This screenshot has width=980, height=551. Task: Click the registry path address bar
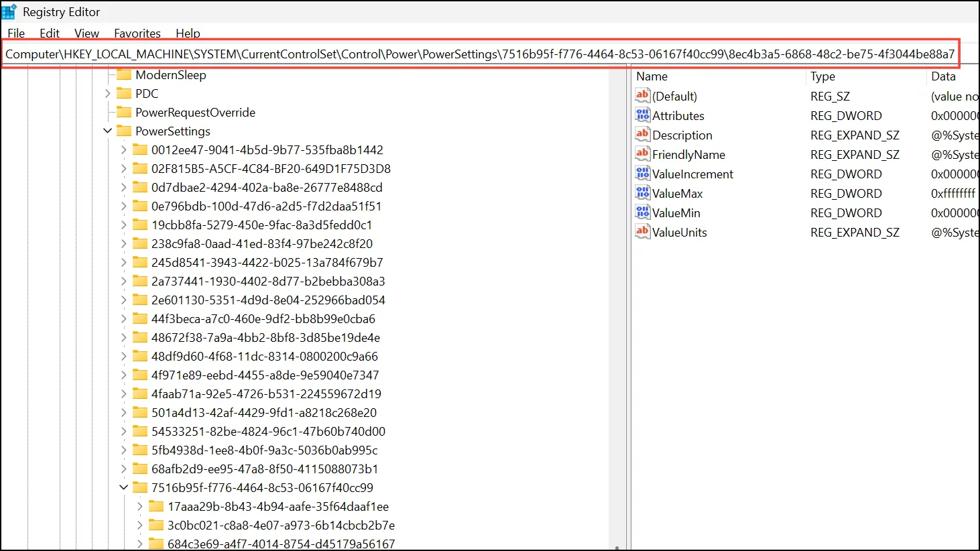(480, 54)
